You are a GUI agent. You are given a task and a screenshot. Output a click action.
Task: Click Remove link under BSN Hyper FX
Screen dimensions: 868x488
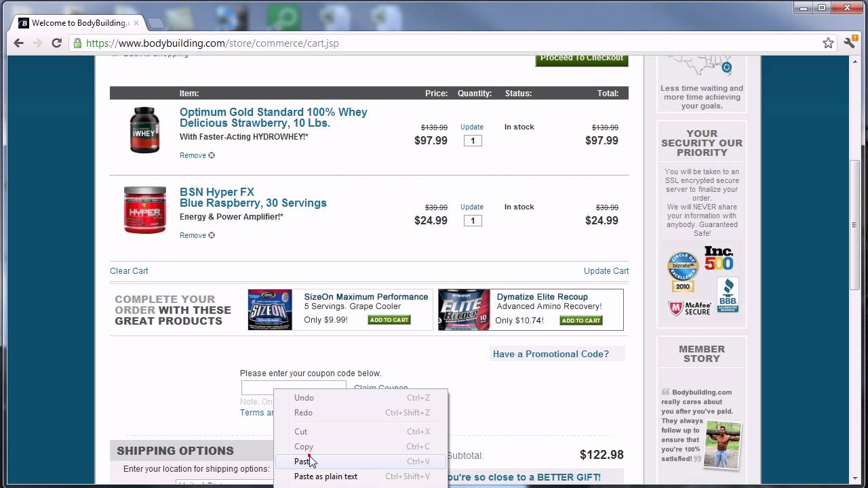193,235
